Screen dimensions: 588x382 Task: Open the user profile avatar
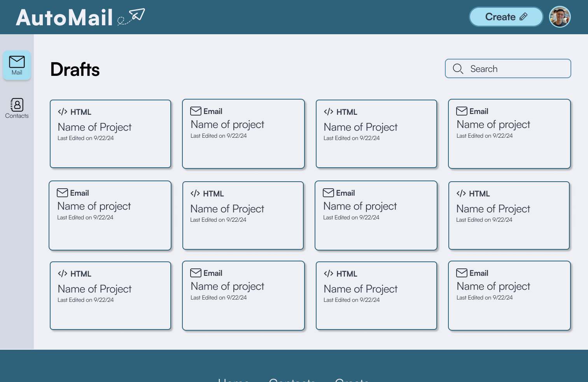pos(560,17)
